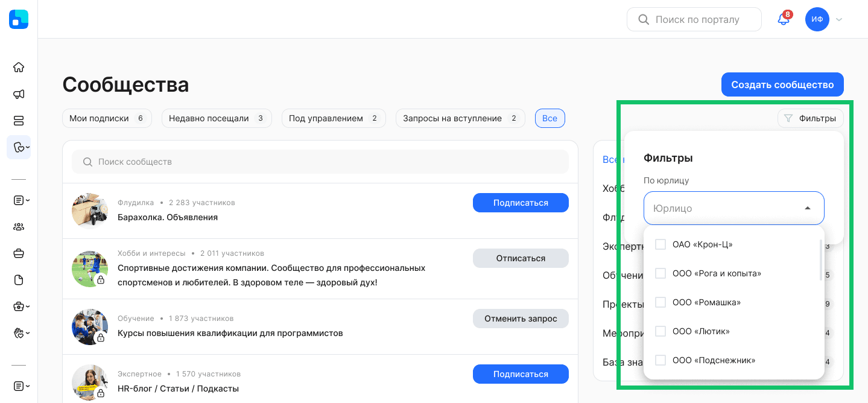This screenshot has height=403, width=868.
Task: Check the ОАО «Крон-Ц» checkbox
Action: [660, 244]
